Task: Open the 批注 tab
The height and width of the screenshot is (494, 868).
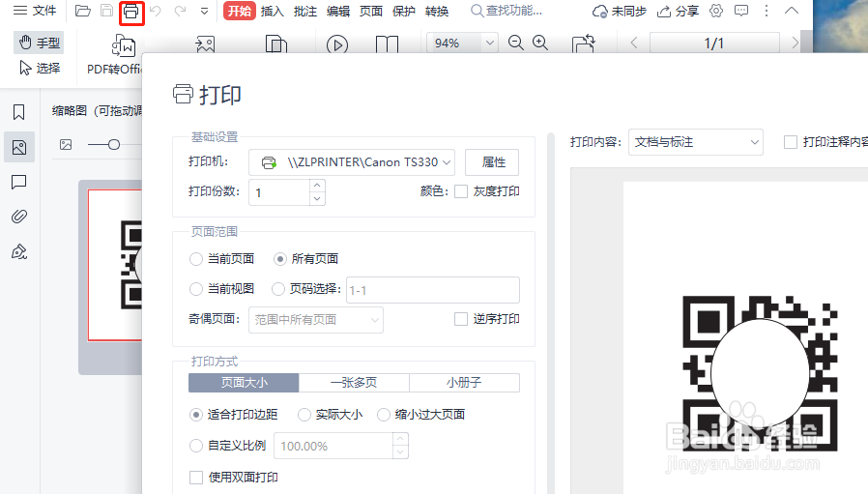Action: point(305,11)
